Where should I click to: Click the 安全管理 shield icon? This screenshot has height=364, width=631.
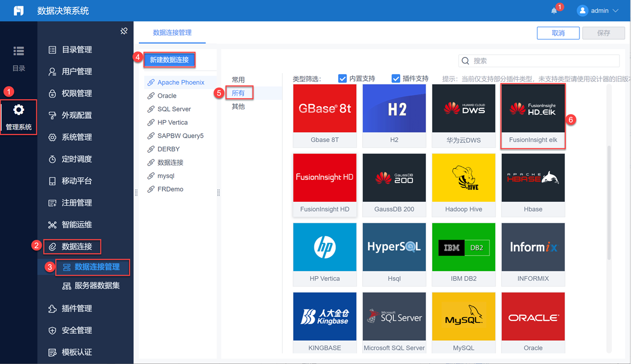click(52, 330)
